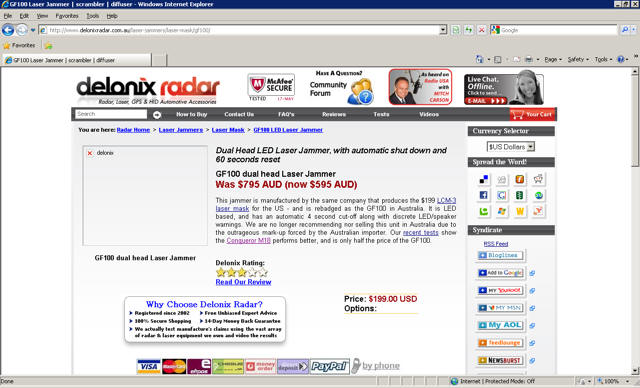
Task: Open the Conqueror M18 link
Action: (x=248, y=241)
